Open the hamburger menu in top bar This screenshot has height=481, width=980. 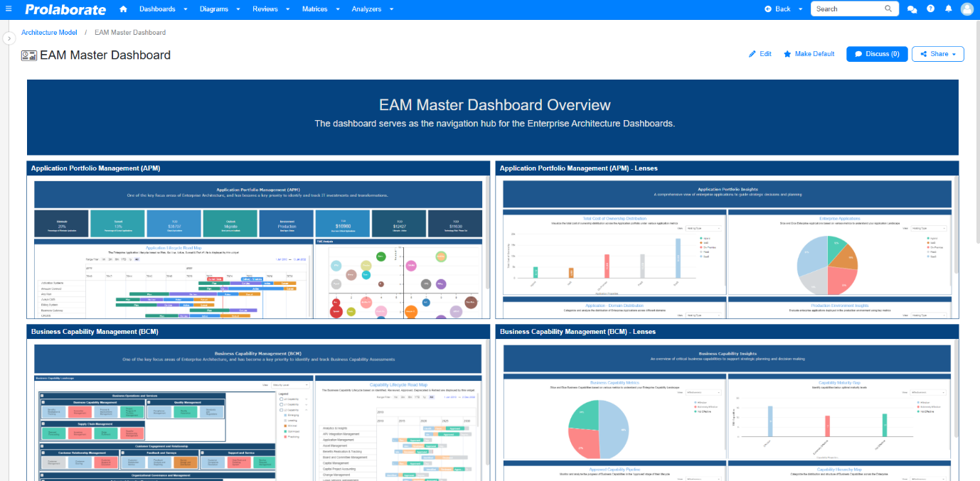tap(9, 9)
